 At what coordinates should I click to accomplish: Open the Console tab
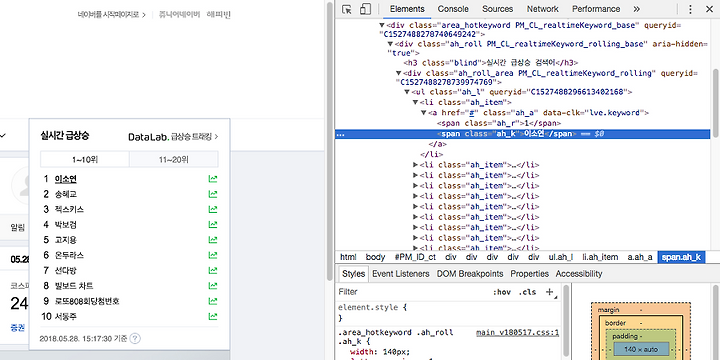click(x=453, y=9)
